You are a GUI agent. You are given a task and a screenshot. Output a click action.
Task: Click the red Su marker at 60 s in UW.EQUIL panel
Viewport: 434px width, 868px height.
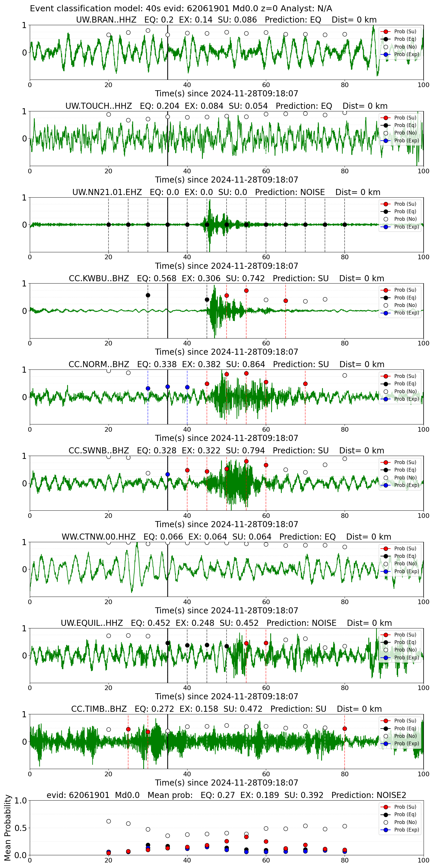[266, 643]
